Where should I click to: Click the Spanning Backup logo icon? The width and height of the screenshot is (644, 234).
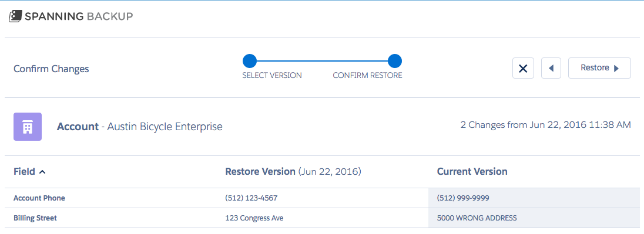16,16
